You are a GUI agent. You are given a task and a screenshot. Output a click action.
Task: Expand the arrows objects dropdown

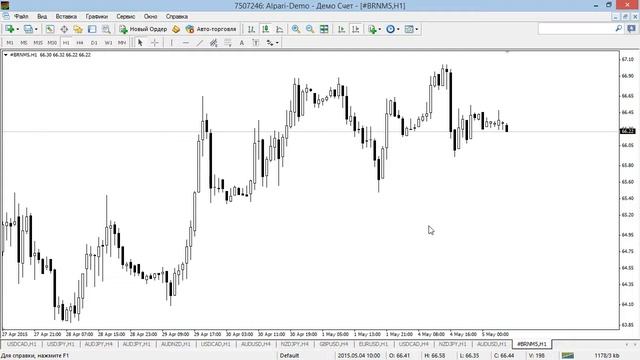click(277, 42)
